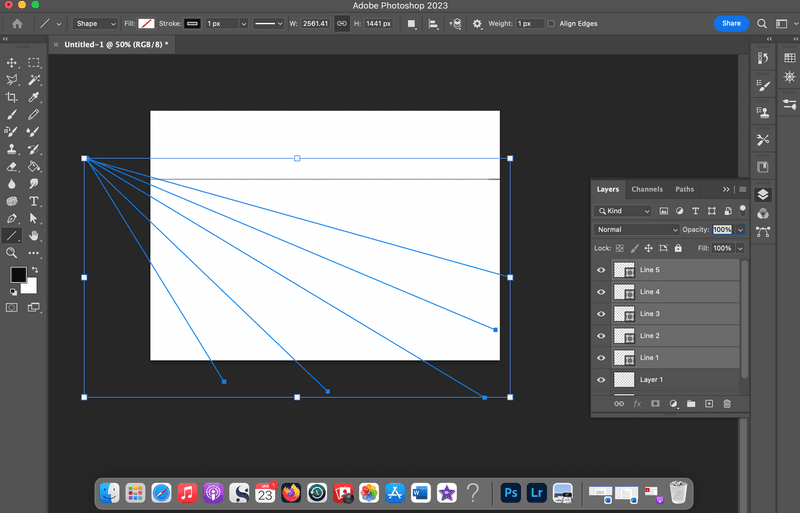Open the Paths tab
The image size is (800, 513).
tap(684, 189)
